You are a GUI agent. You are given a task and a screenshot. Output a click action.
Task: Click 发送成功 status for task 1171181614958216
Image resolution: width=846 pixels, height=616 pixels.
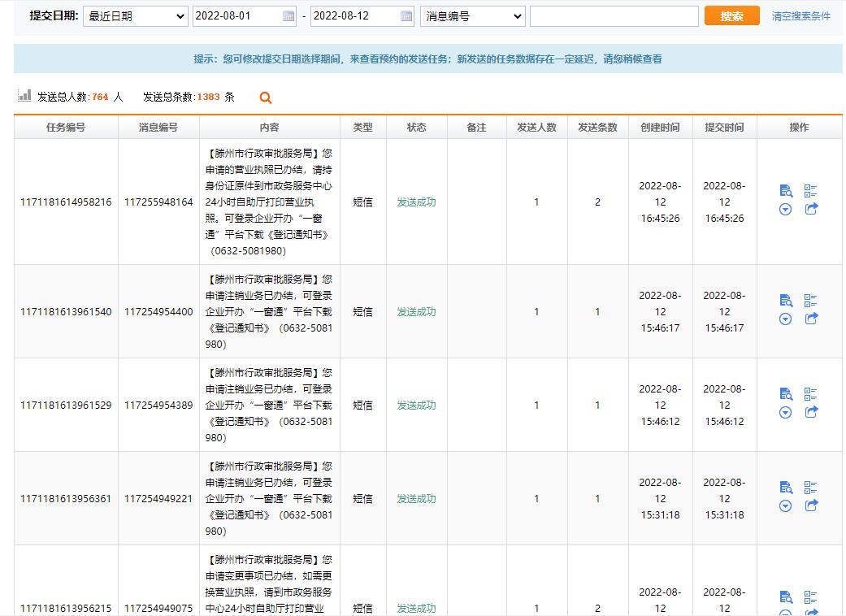(417, 202)
